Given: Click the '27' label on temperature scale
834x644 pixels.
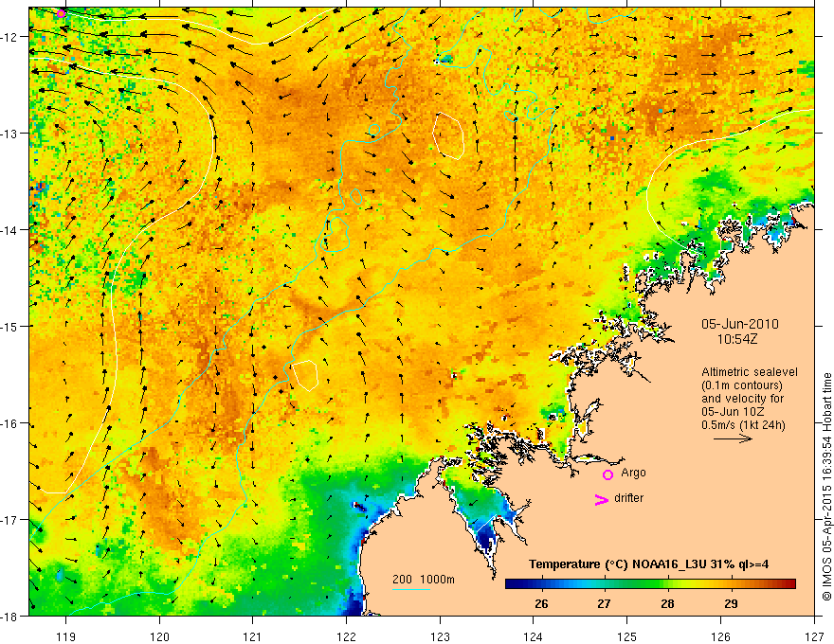Looking at the screenshot, I should [604, 603].
